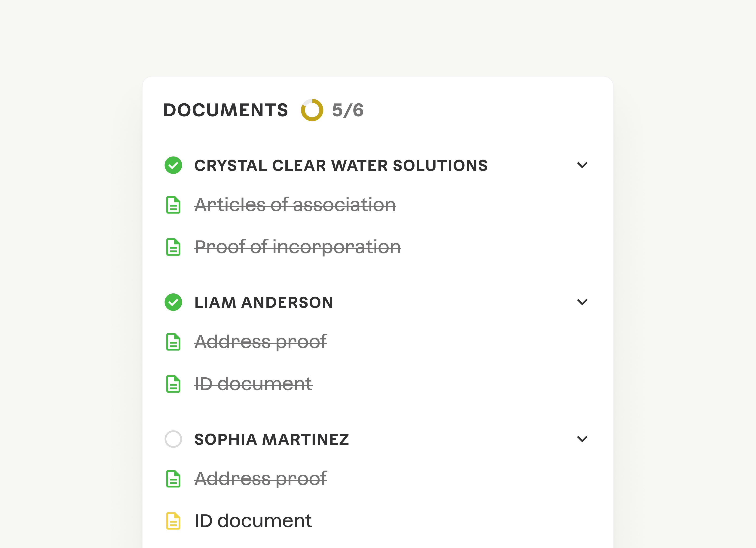Toggle Crystal Clear Water Solutions green checkmark

pyautogui.click(x=173, y=165)
